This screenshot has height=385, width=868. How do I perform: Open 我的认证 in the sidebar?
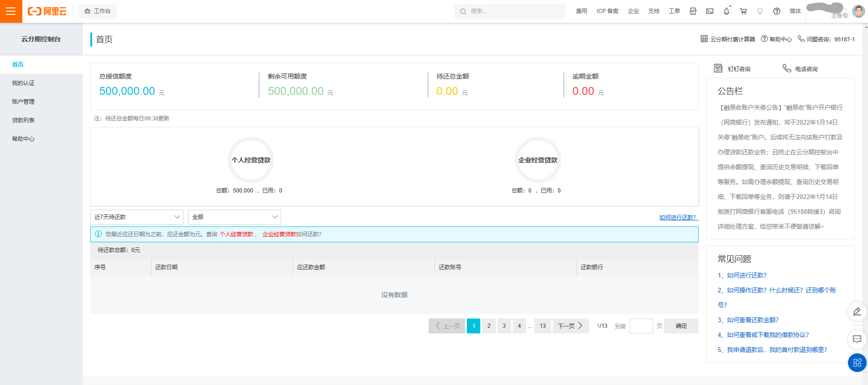tap(41, 83)
